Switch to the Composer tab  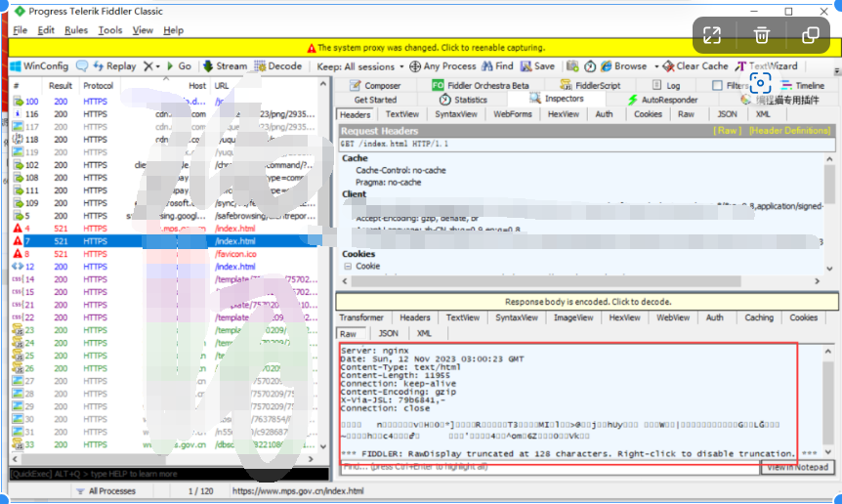(375, 85)
